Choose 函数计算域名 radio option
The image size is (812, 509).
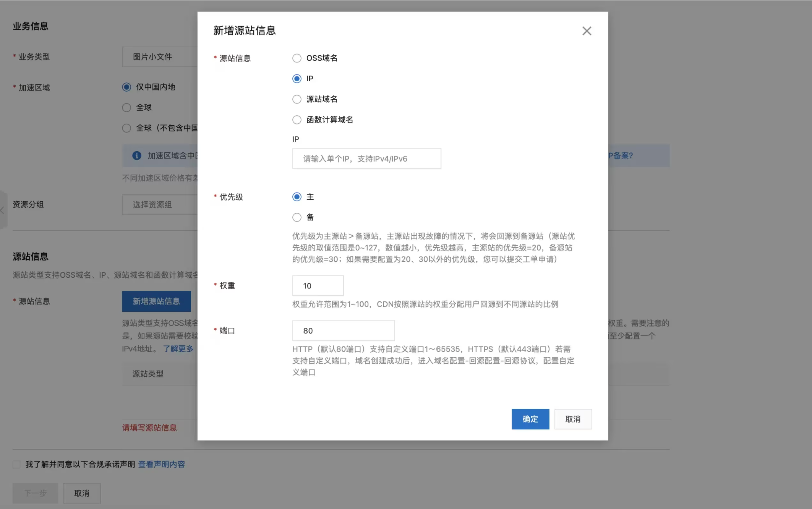coord(297,120)
